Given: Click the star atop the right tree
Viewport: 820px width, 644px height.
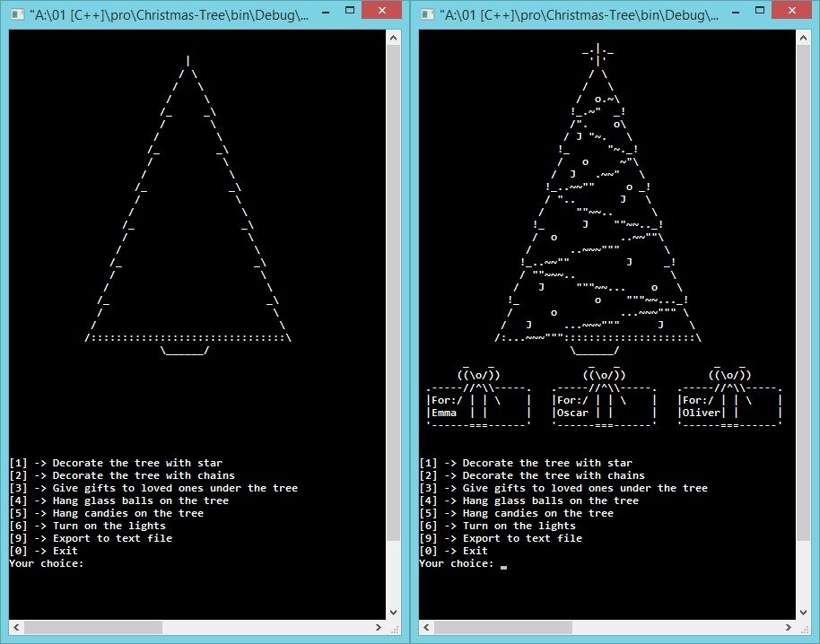Looking at the screenshot, I should point(598,55).
